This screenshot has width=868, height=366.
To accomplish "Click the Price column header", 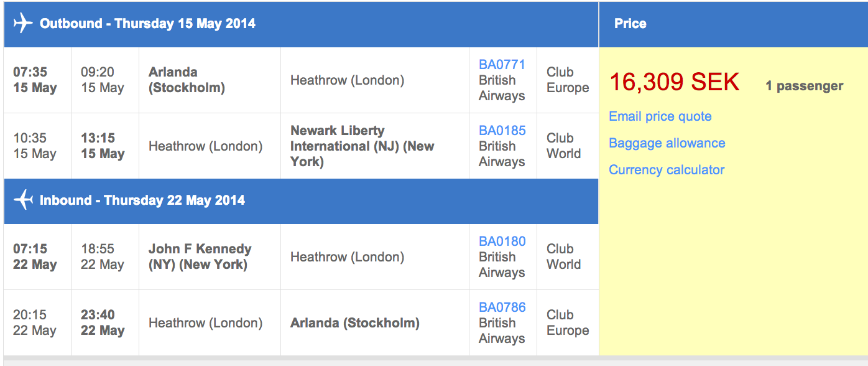I will coord(630,24).
